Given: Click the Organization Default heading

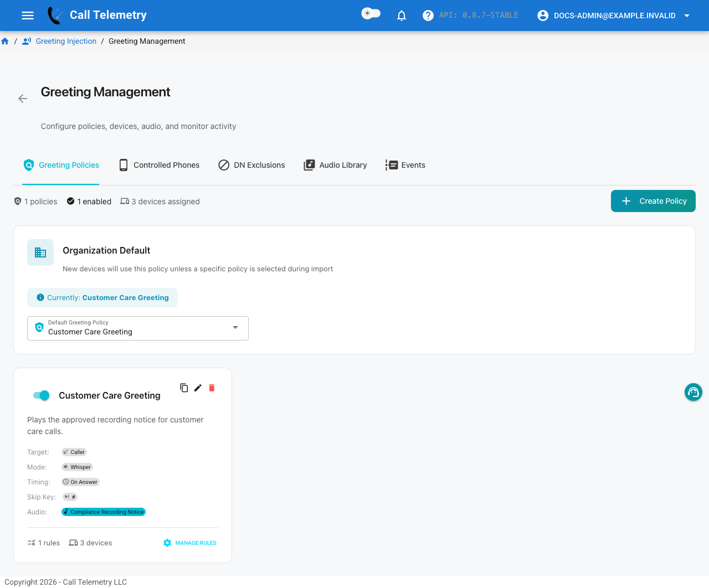Looking at the screenshot, I should (x=106, y=250).
